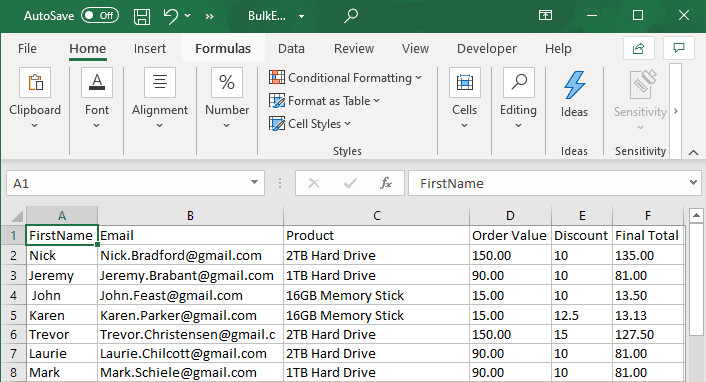The width and height of the screenshot is (706, 382).
Task: Open the Alignment group icon
Action: point(160,82)
